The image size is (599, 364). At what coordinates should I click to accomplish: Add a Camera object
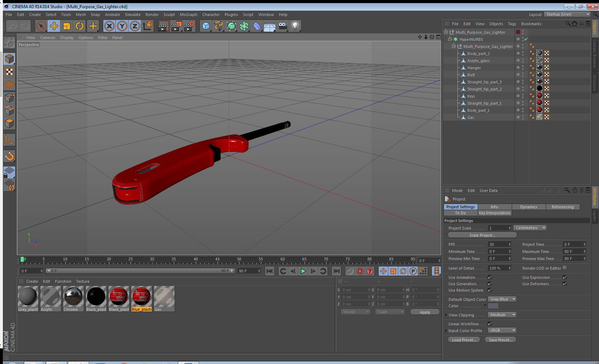tap(282, 26)
